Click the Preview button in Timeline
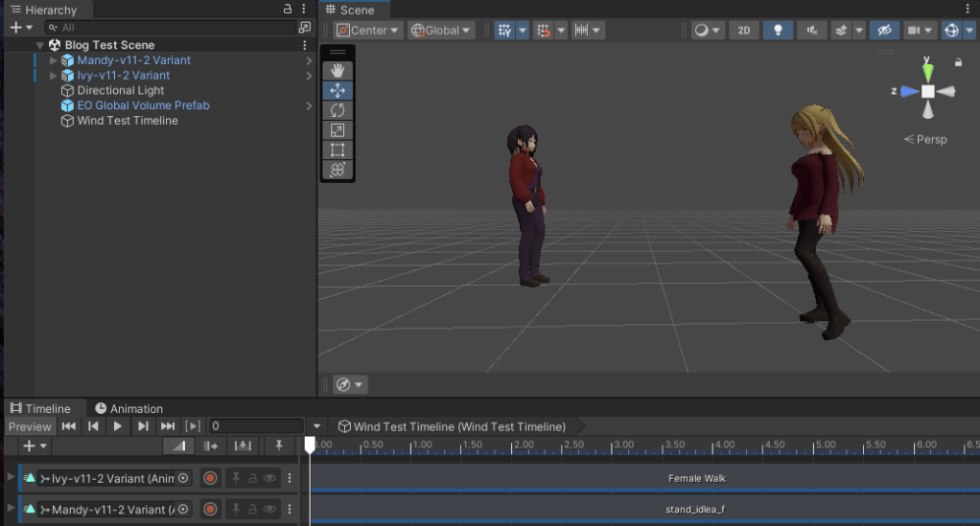 (30, 426)
